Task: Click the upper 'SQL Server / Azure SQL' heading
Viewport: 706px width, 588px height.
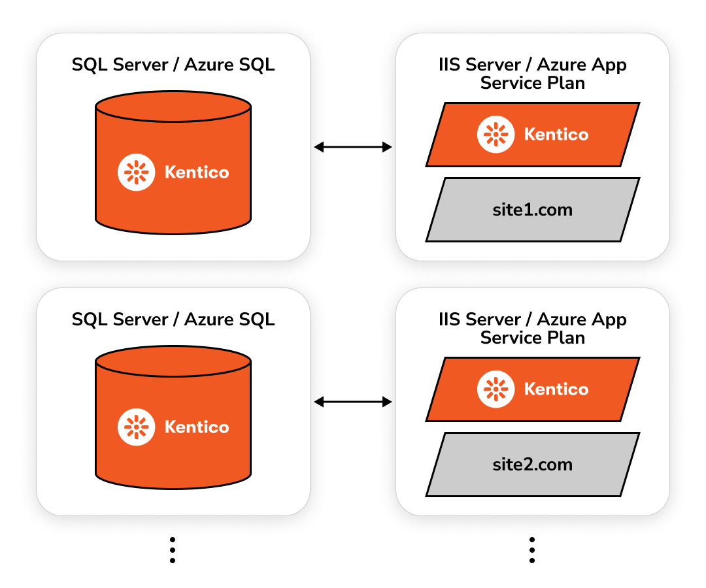Action: coord(173,65)
